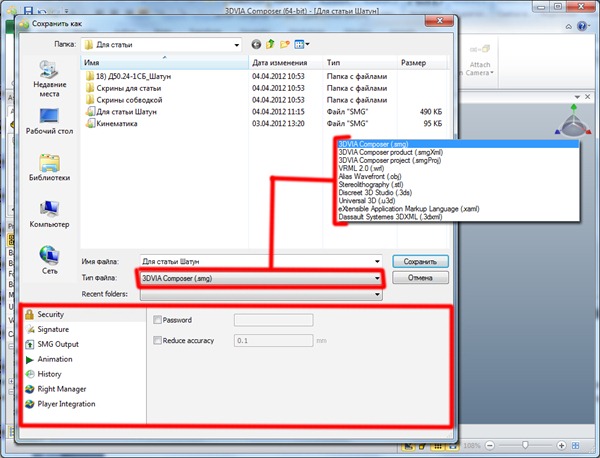Click the size value 490 КБ
The width and height of the screenshot is (600, 458).
coord(430,112)
